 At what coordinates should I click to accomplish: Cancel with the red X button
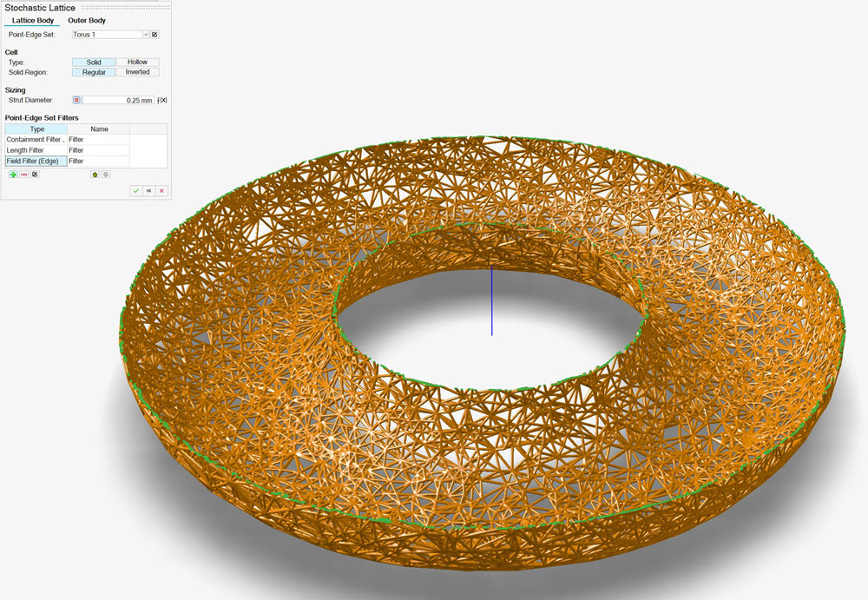point(161,190)
